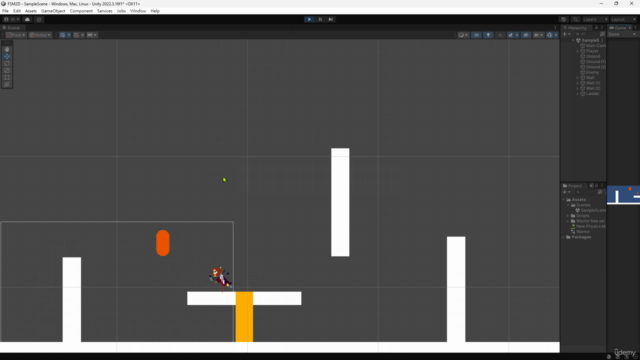This screenshot has width=640, height=360.
Task: Open the GameObject menu
Action: click(53, 11)
